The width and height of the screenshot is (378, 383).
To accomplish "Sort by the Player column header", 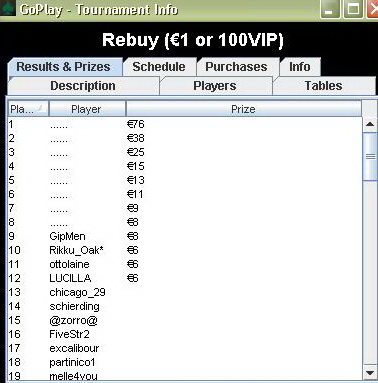I will click(x=86, y=109).
